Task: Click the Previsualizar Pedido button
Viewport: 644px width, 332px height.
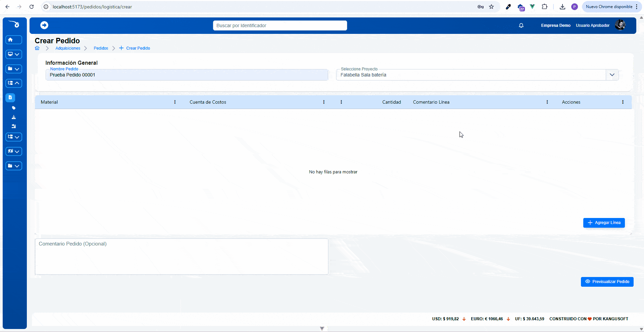Action: pos(607,282)
